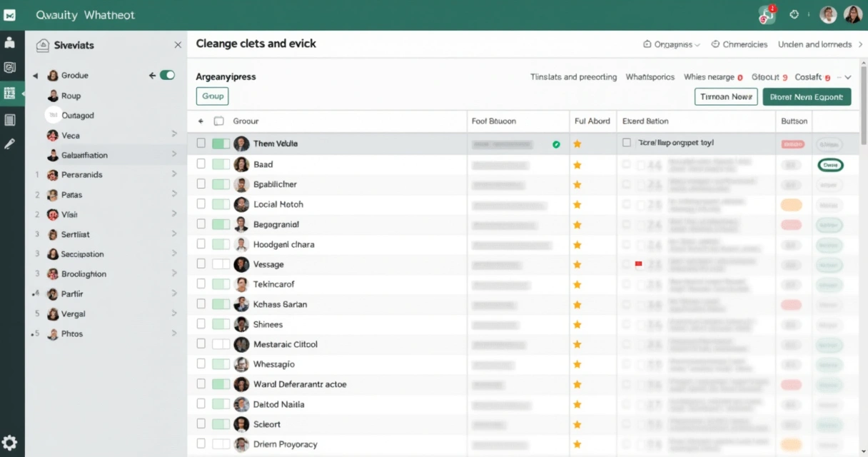
Task: Click the orange star rating on the Baad row
Action: click(x=576, y=164)
